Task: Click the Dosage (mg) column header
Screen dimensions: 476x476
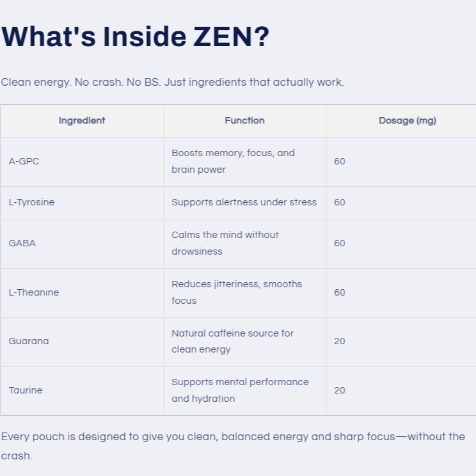Action: (407, 121)
